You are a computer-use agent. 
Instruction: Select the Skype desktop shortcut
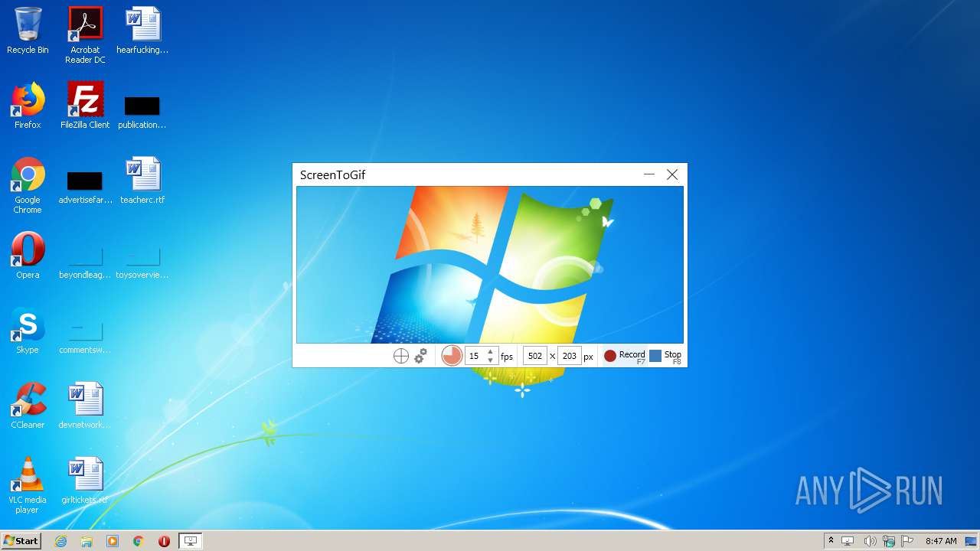coord(28,331)
